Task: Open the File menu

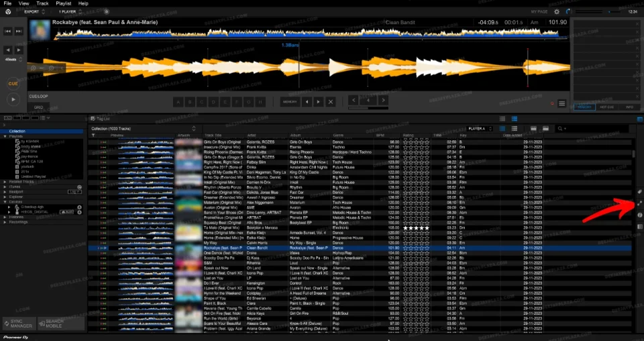Action: [7, 3]
